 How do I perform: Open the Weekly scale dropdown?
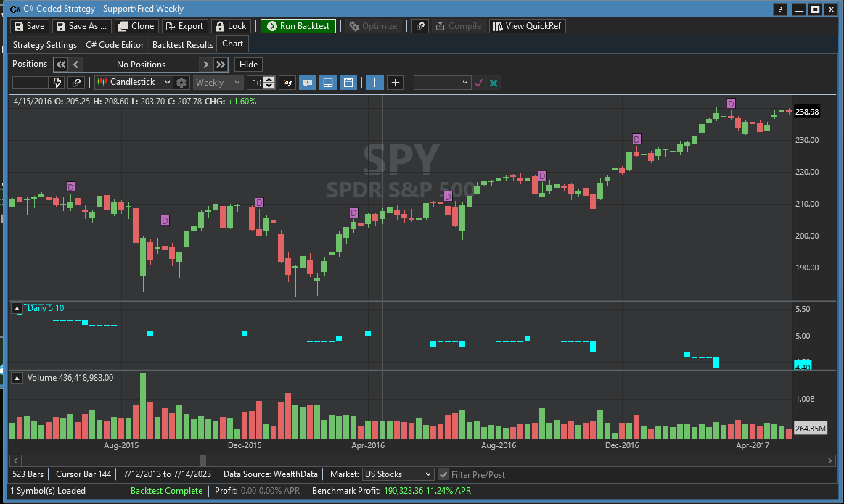(x=218, y=82)
